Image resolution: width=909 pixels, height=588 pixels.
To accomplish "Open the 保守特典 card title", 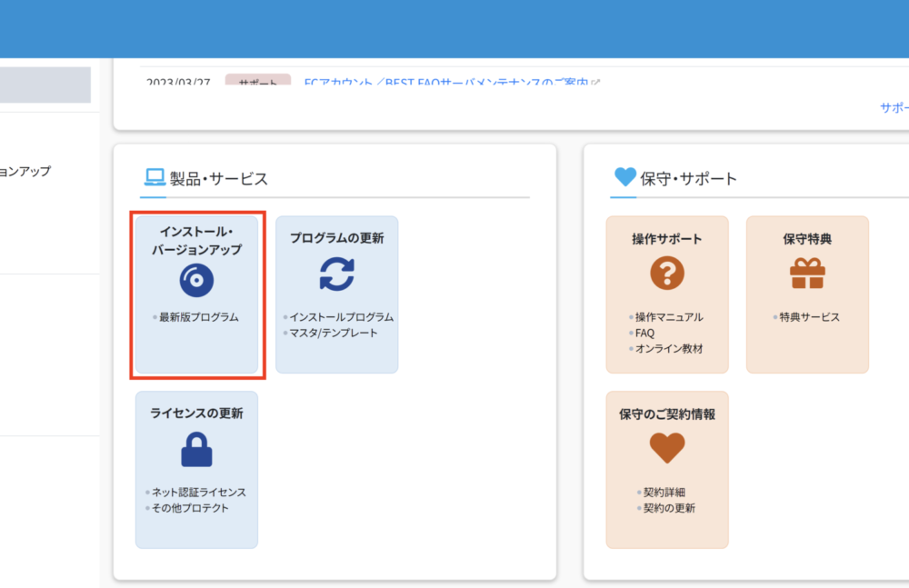I will [x=807, y=239].
